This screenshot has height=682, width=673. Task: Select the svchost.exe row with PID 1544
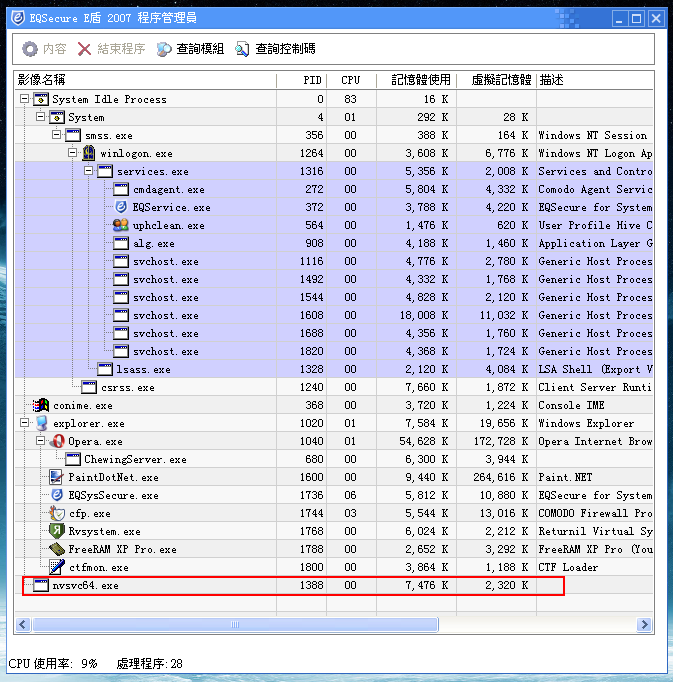pyautogui.click(x=334, y=297)
